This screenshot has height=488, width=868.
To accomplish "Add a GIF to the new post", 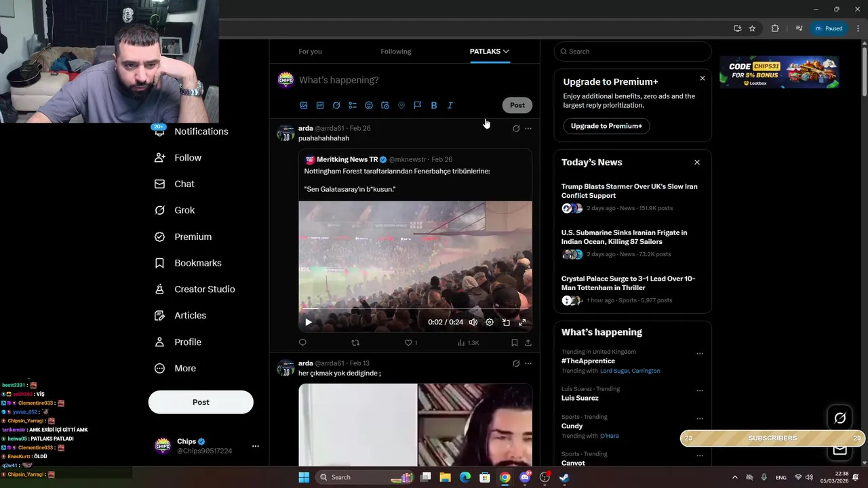I will point(320,105).
